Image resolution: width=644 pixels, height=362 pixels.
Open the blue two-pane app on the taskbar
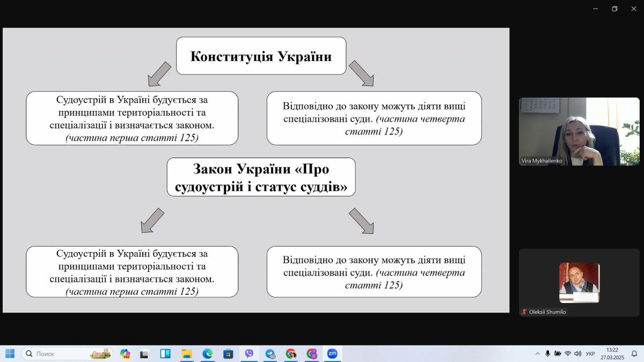[165, 353]
